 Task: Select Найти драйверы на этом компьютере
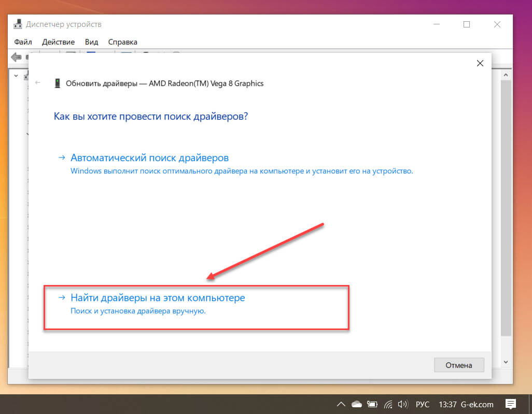pyautogui.click(x=158, y=298)
